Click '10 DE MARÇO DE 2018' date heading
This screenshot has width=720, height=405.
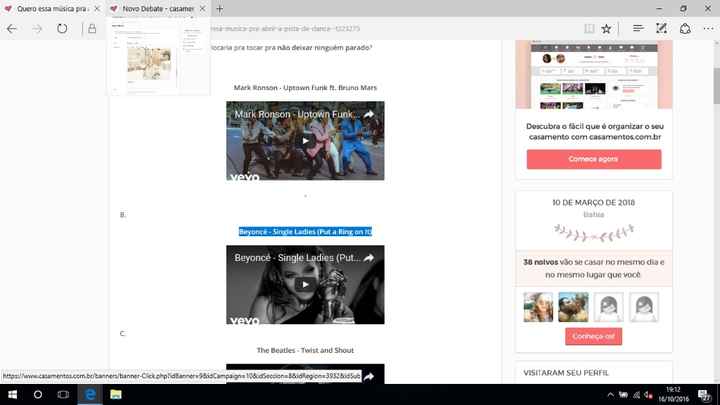594,202
